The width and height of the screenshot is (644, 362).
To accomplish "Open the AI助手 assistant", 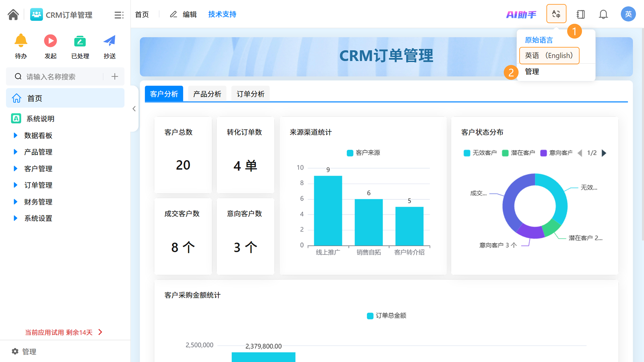I will 521,14.
